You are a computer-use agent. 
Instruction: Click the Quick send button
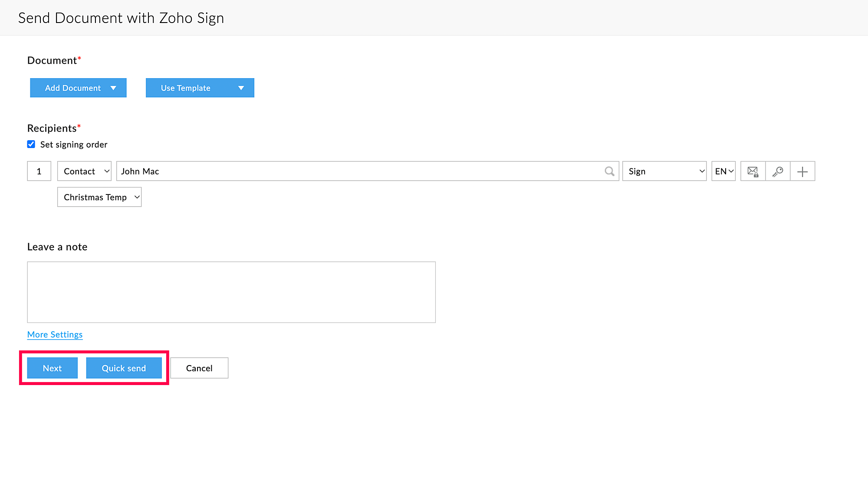coord(124,368)
